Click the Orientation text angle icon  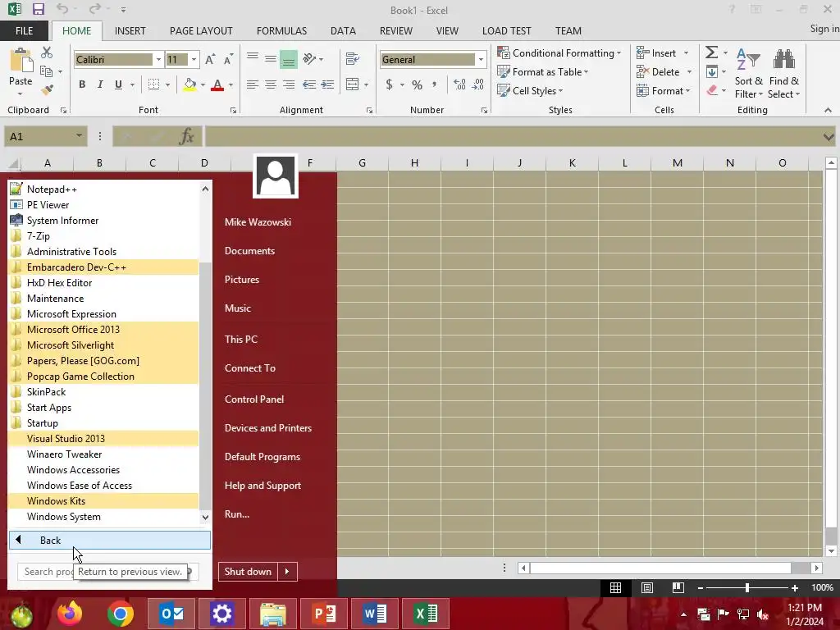[x=309, y=58]
